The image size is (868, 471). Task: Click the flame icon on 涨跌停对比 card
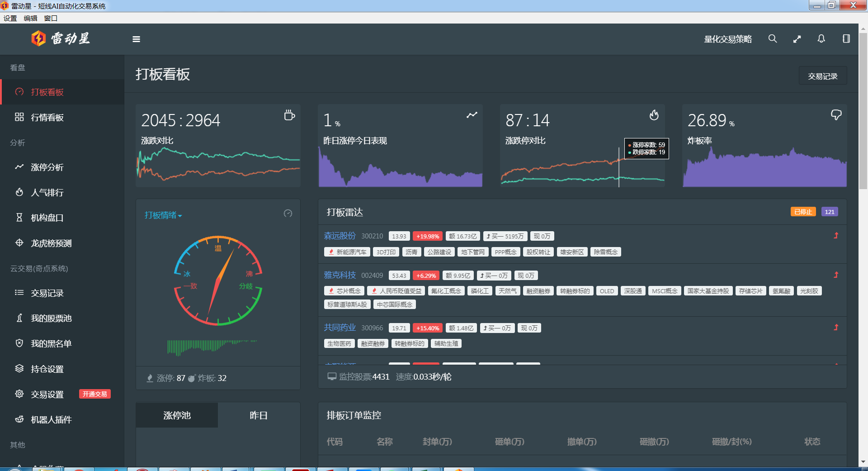[x=654, y=115]
